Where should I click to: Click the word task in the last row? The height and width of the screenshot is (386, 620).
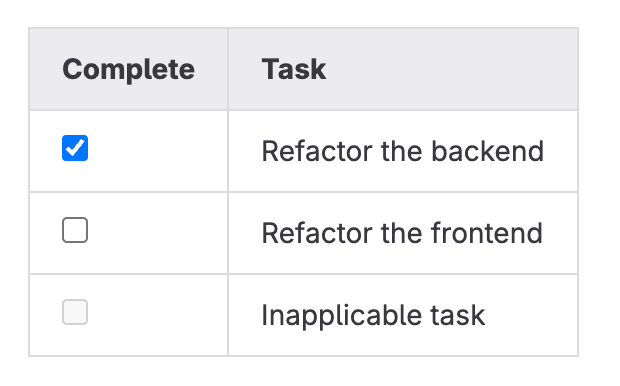457,316
